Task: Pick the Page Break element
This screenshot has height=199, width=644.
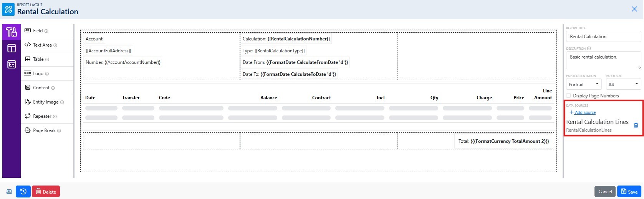Action: (44, 130)
